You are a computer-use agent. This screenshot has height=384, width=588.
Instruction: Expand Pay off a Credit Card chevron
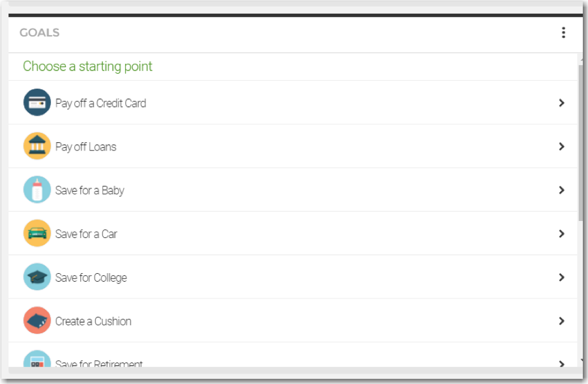(561, 103)
